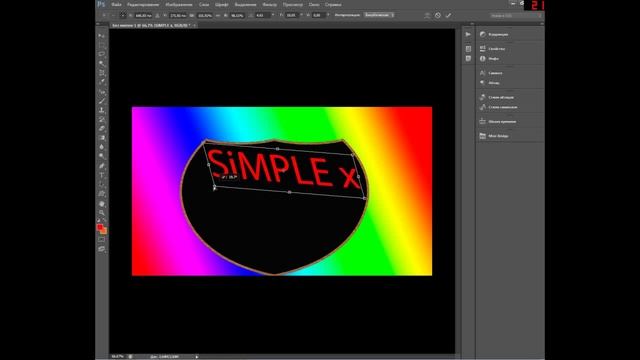
Task: Click the reference point locator icon
Action: tap(123, 15)
